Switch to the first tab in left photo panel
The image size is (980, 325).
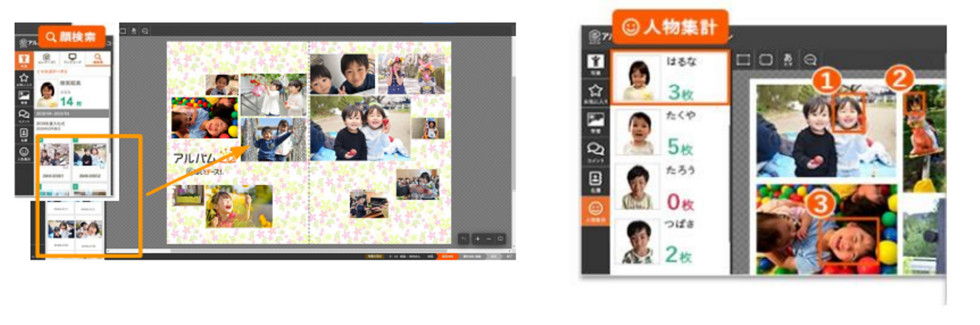[46, 59]
